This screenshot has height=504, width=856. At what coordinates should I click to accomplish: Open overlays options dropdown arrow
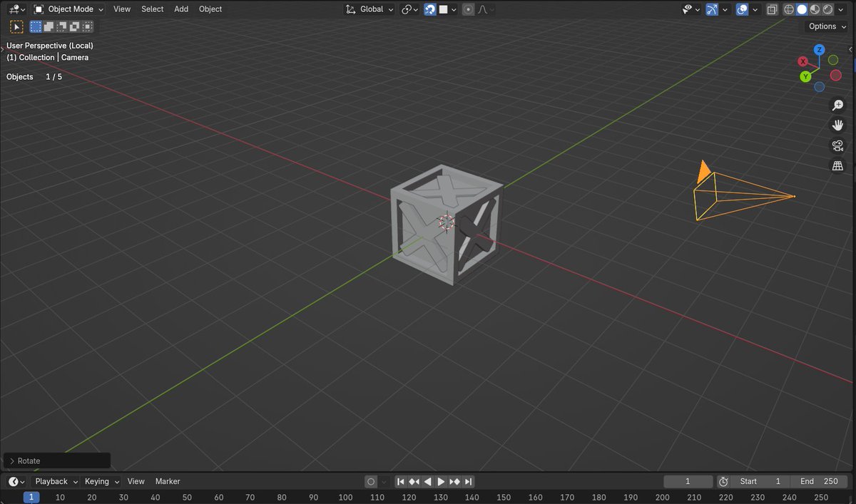click(755, 9)
